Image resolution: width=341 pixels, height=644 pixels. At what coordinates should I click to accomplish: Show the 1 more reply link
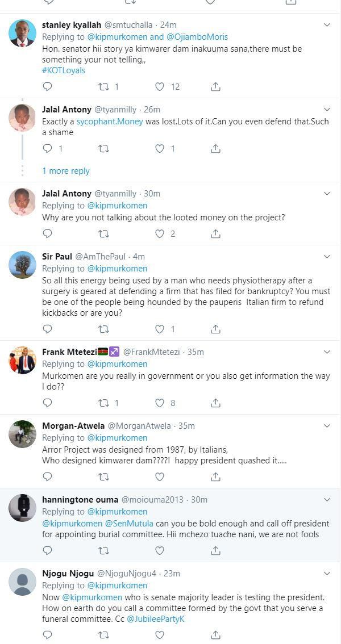[66, 171]
